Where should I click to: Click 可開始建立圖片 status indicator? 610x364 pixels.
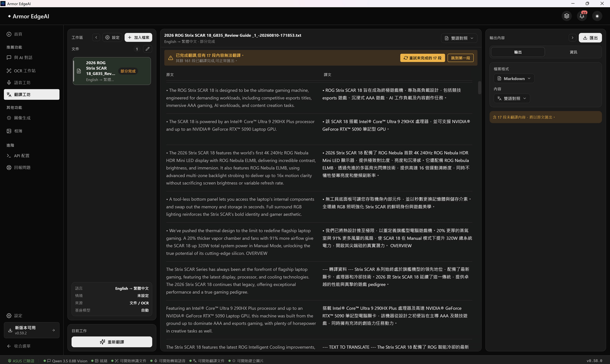(246, 361)
